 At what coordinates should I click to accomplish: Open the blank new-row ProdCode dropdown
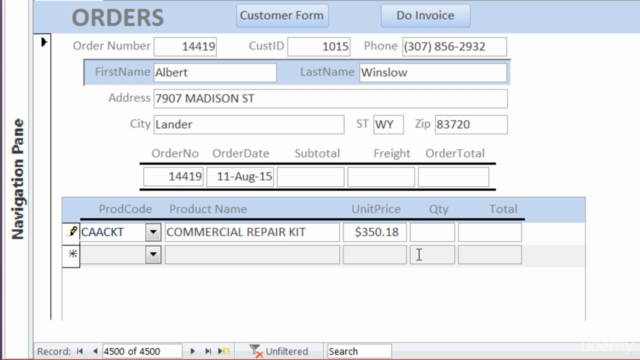coord(153,255)
